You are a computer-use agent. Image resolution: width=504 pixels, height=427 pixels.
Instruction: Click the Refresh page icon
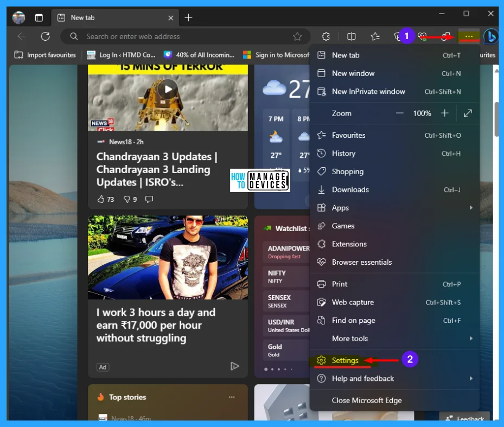46,36
